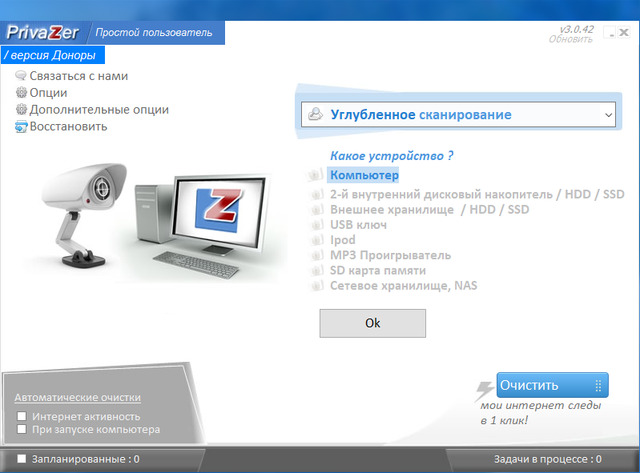This screenshot has width=640, height=473.
Task: Click the scan icon inside Углубленное сканирование box
Action: pyautogui.click(x=315, y=114)
